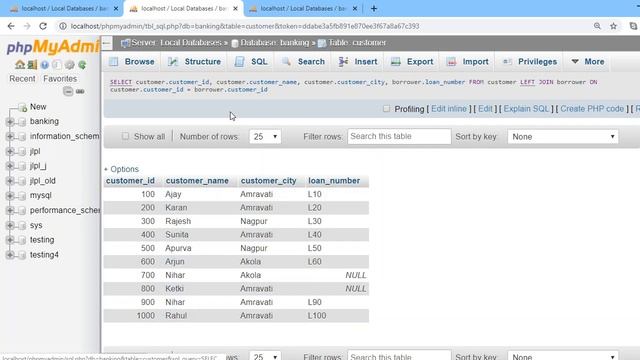The image size is (640, 360).
Task: Click the Edit query link
Action: coord(485,109)
